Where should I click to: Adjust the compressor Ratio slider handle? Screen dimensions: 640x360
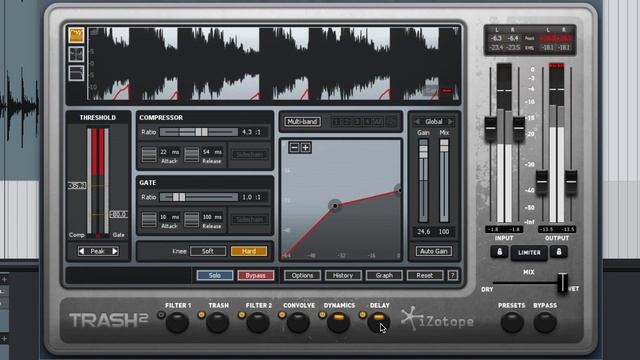(201, 132)
